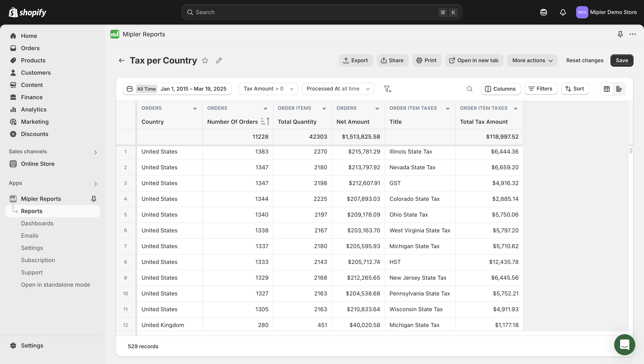Viewport: 644px width, 364px height.
Task: Expand the More actions dropdown
Action: coord(532,60)
